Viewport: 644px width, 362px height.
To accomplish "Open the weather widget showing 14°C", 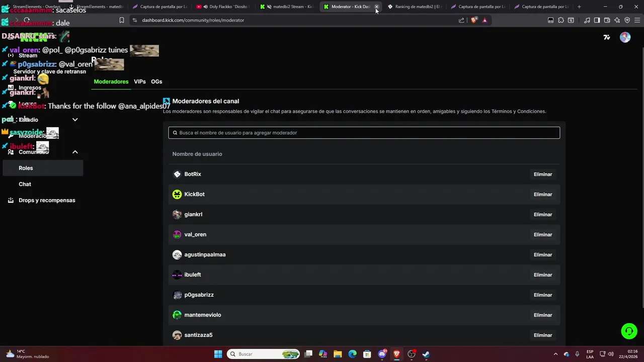I will (x=28, y=354).
